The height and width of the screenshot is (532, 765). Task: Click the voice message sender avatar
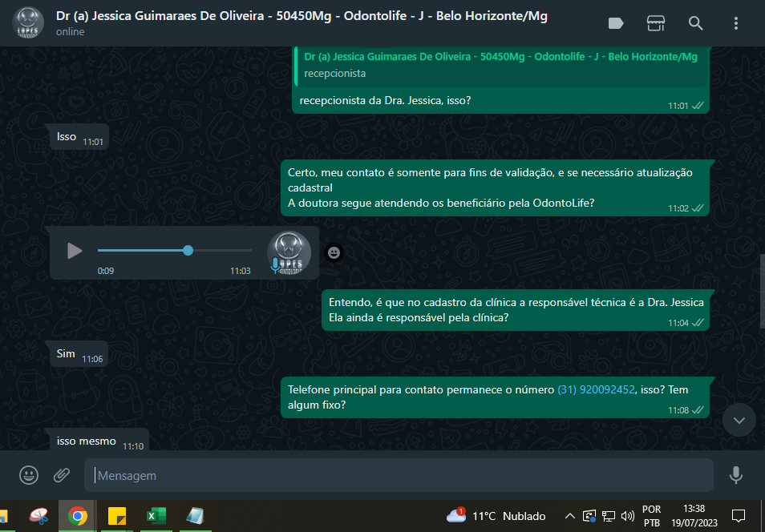tap(289, 252)
